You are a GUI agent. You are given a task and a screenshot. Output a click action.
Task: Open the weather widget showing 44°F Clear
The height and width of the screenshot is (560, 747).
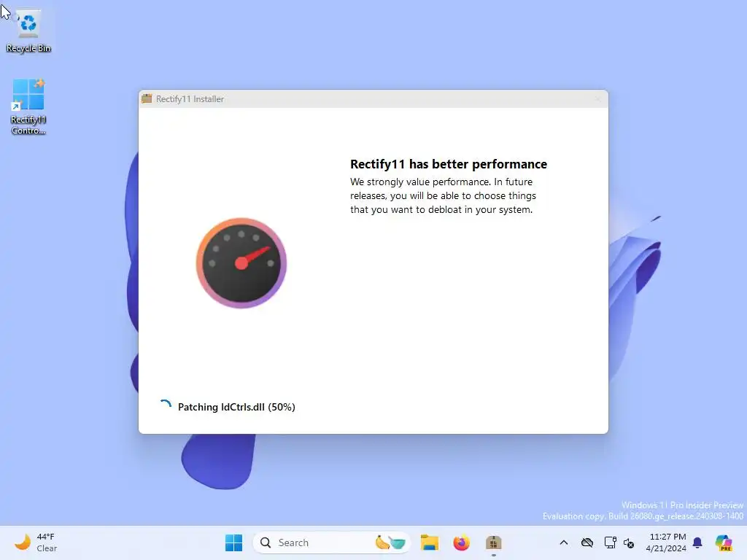(x=36, y=542)
